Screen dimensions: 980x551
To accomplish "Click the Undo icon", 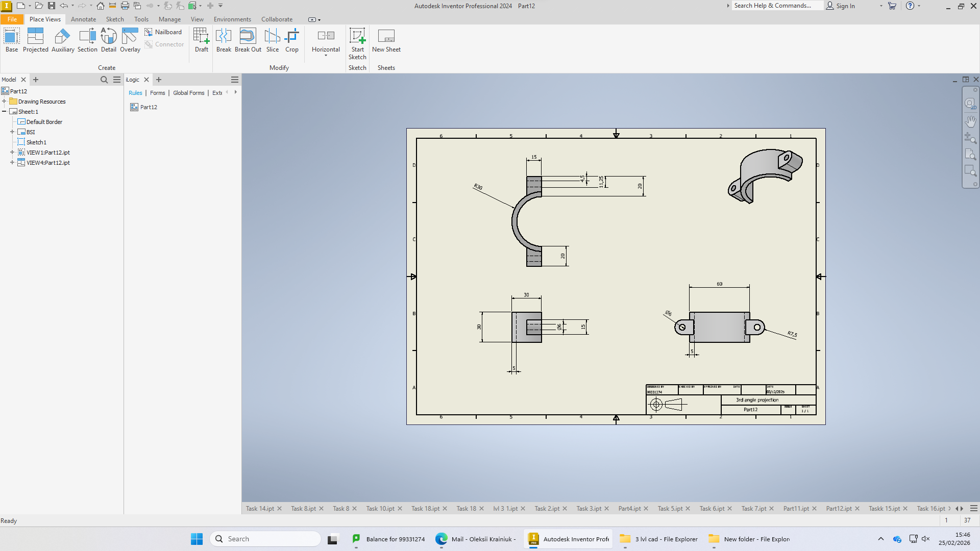I will [x=64, y=6].
